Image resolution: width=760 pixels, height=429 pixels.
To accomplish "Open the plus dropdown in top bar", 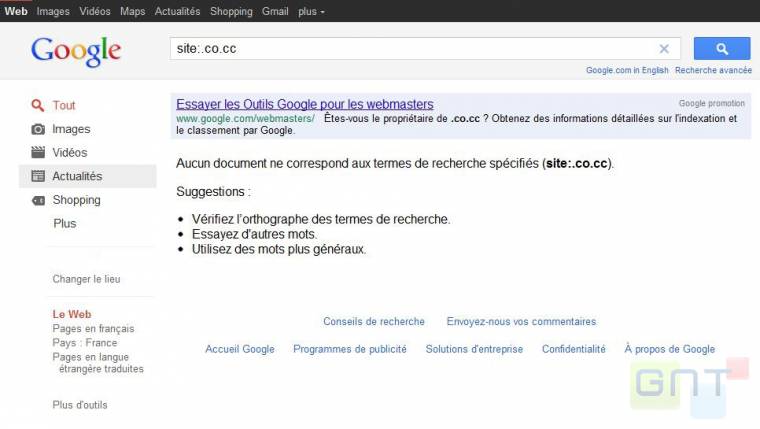I will click(x=311, y=11).
